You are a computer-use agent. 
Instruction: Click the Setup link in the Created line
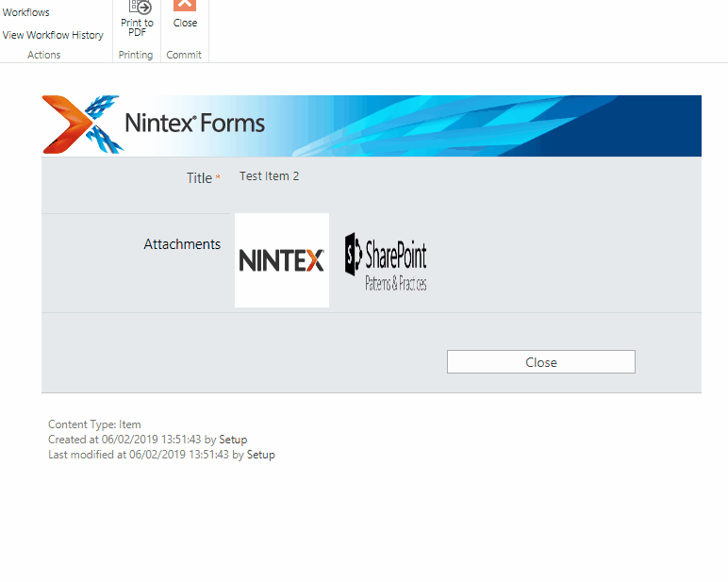(x=233, y=440)
